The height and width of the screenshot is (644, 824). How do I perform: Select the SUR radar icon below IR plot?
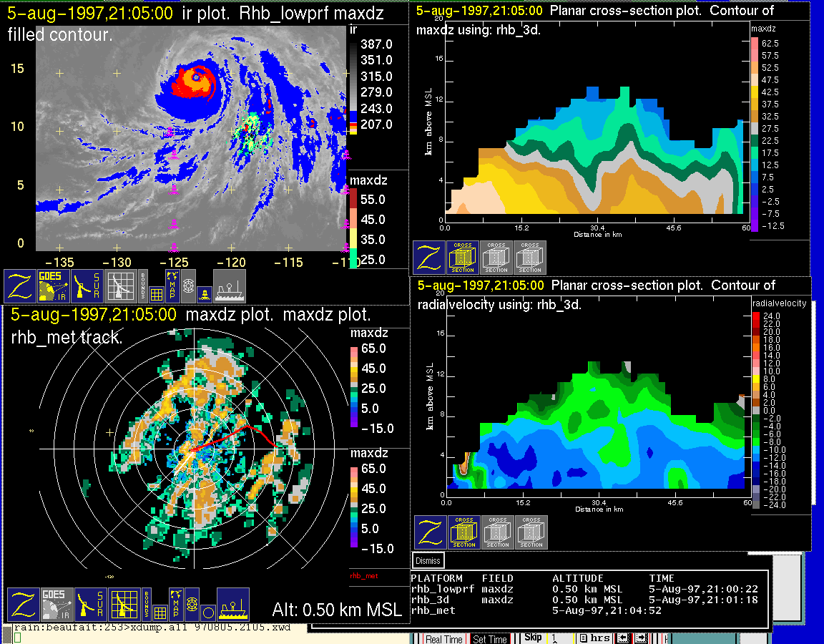point(88,286)
